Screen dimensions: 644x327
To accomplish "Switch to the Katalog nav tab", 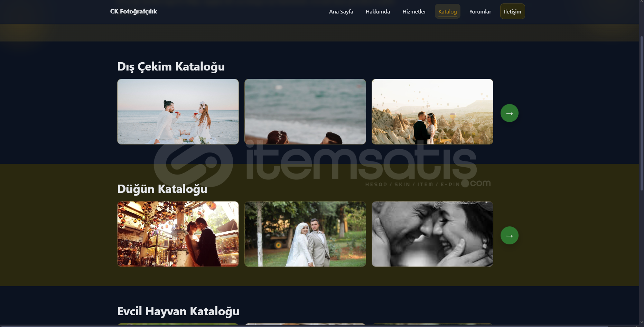I will coord(447,11).
